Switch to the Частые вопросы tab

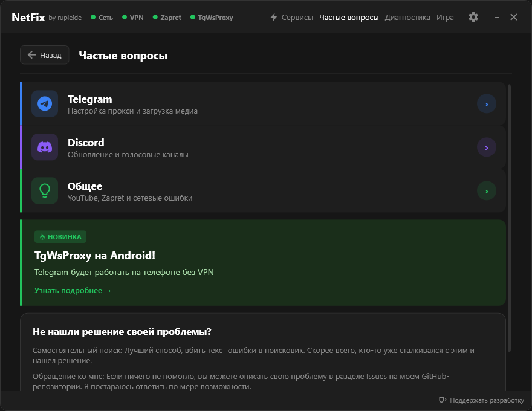[x=349, y=18]
